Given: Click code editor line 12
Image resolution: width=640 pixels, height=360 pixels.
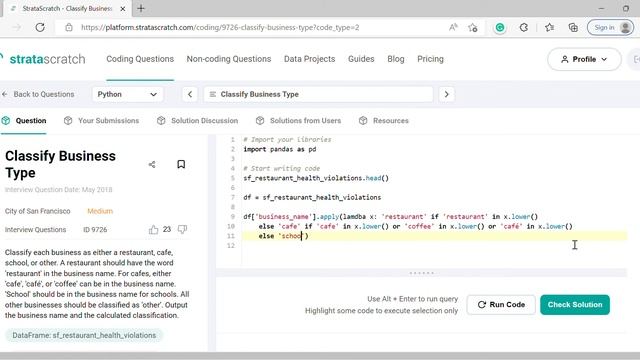Looking at the screenshot, I should coord(435,245).
